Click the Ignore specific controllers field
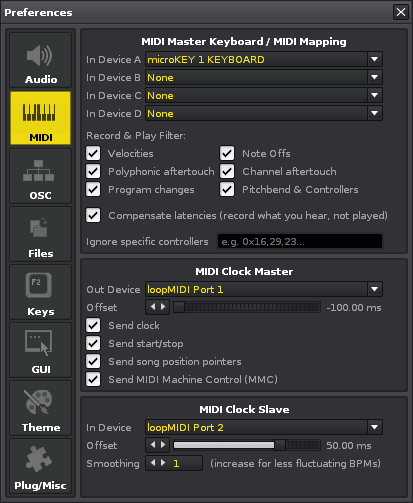 pos(300,241)
